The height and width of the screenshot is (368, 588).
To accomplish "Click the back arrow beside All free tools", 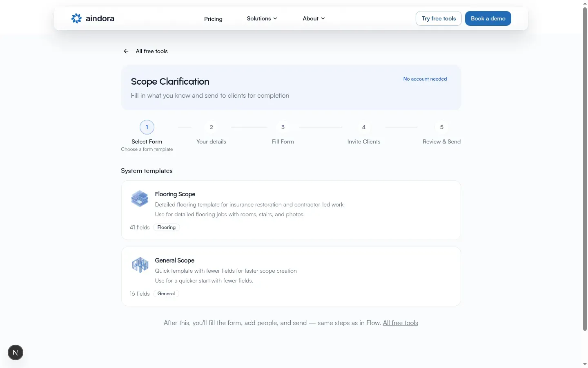I will coord(126,51).
